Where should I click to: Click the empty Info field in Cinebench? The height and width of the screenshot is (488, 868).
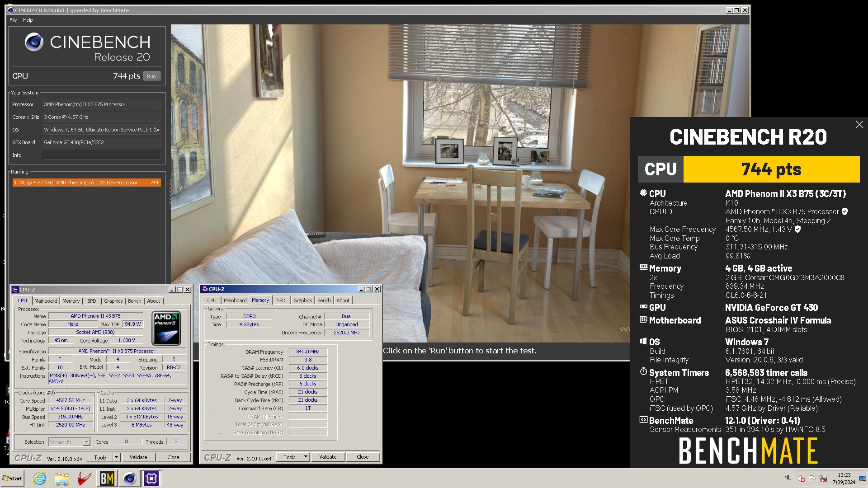(101, 155)
